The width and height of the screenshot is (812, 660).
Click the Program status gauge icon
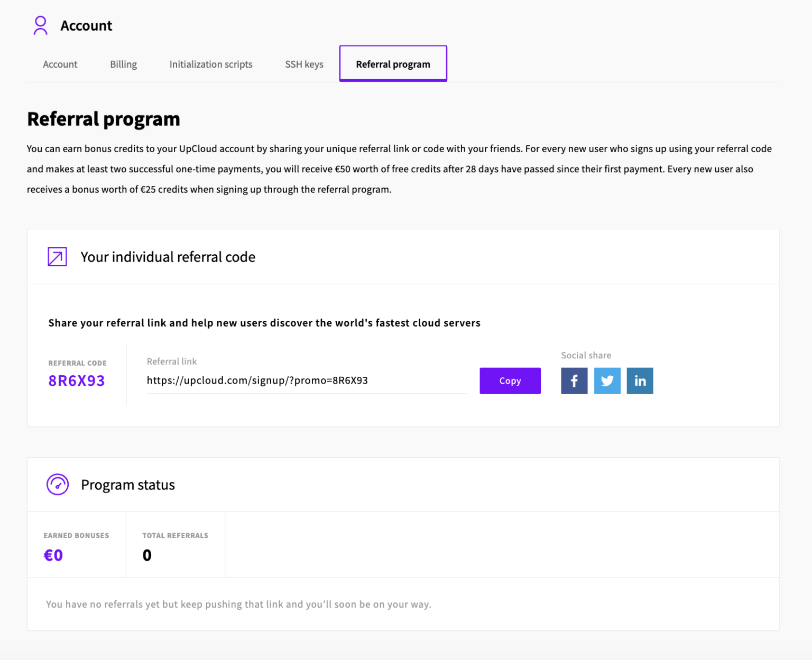tap(58, 484)
